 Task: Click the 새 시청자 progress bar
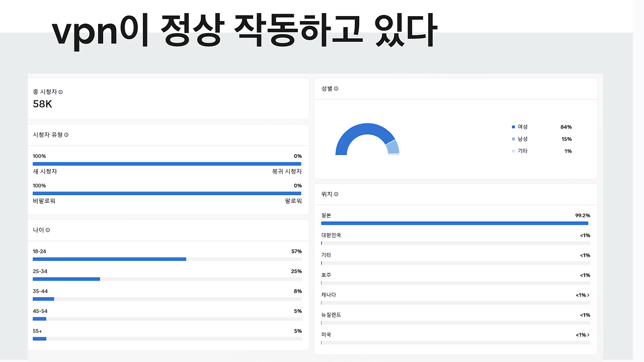pyautogui.click(x=167, y=164)
